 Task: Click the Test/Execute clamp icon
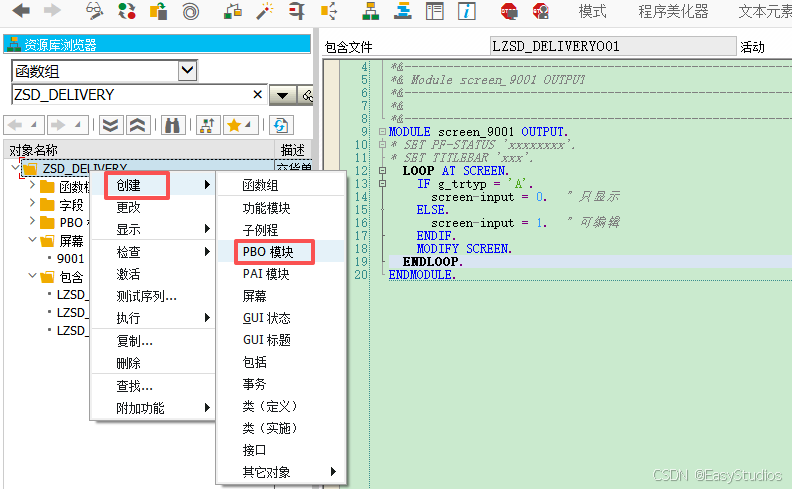(x=296, y=11)
